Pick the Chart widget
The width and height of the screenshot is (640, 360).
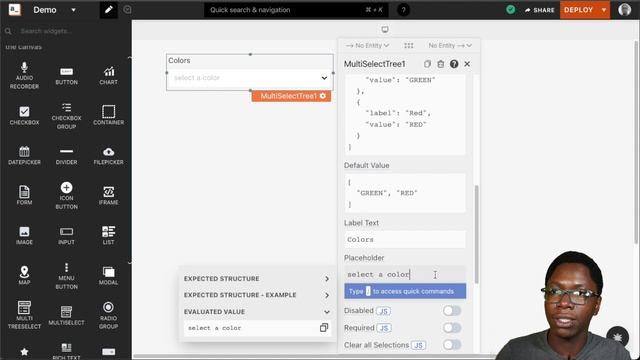[108, 76]
